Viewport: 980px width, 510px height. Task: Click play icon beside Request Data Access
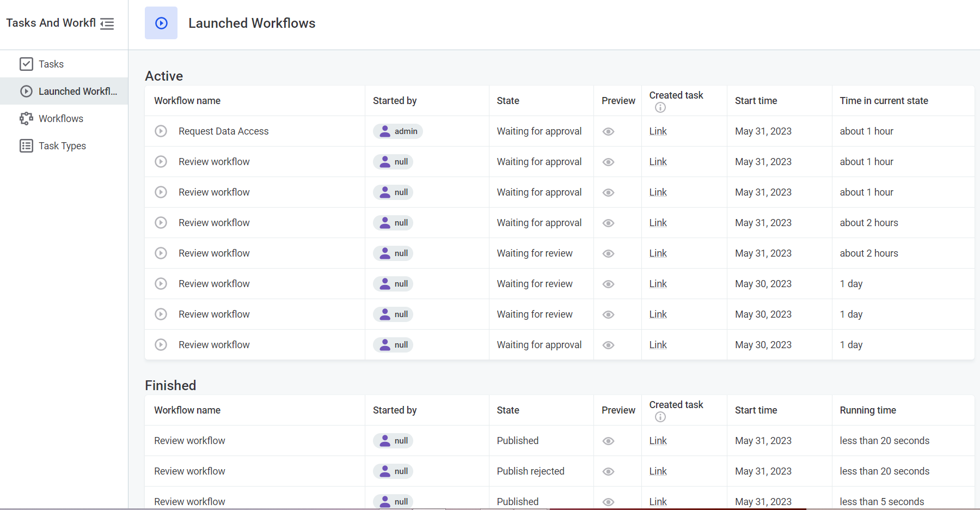click(x=161, y=131)
